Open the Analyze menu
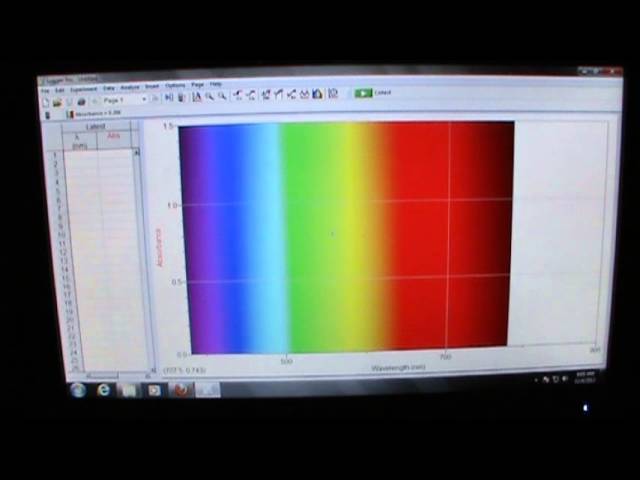The height and width of the screenshot is (480, 640). [130, 87]
